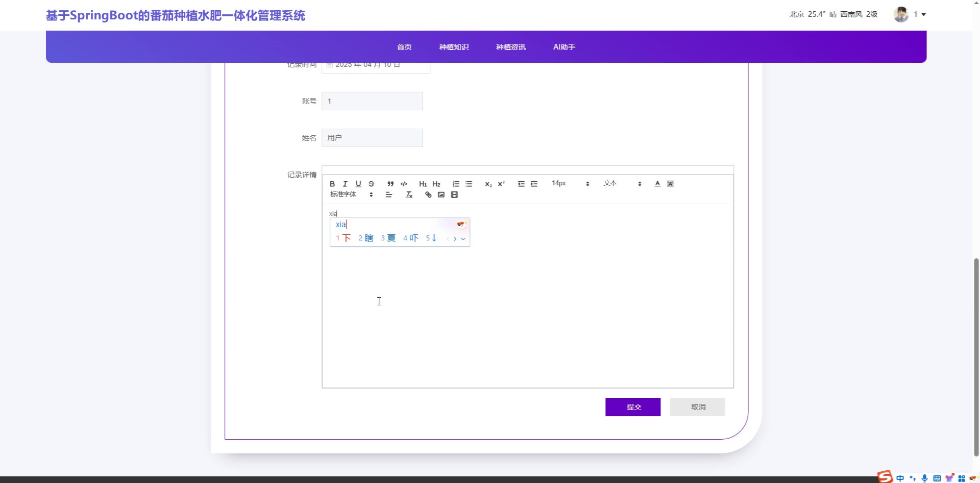Open the 文本 paragraph style dropdown
980x483 pixels.
[622, 184]
